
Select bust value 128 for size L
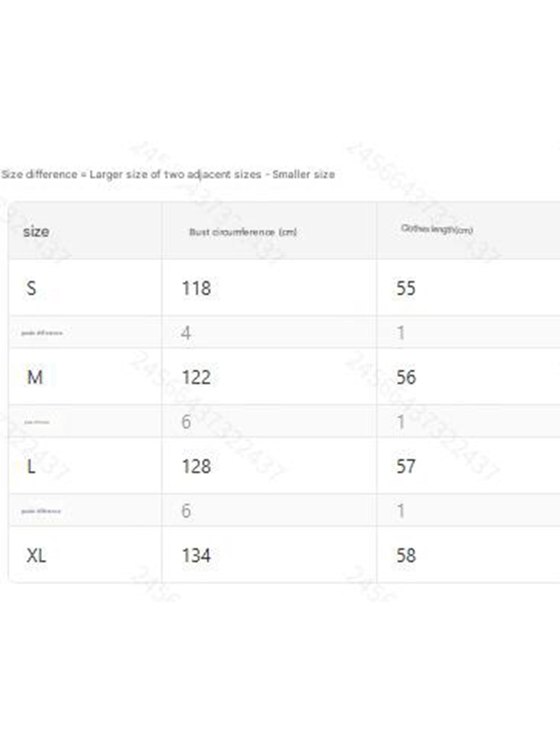click(196, 466)
